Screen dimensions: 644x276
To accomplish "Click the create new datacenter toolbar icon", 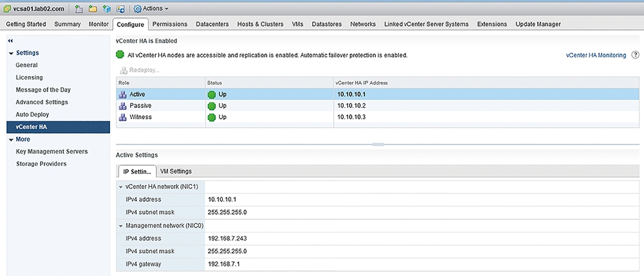I will coord(79,8).
